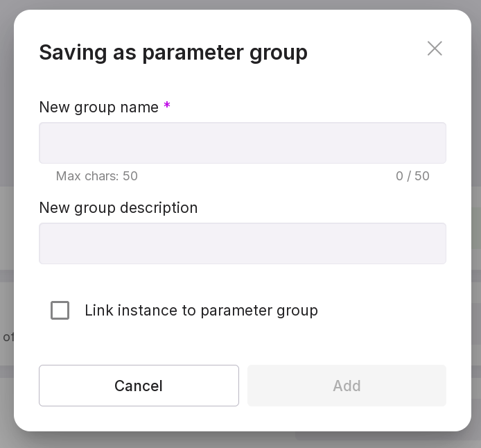Place cursor in the group name box
Image resolution: width=481 pixels, height=448 pixels.
coord(243,143)
